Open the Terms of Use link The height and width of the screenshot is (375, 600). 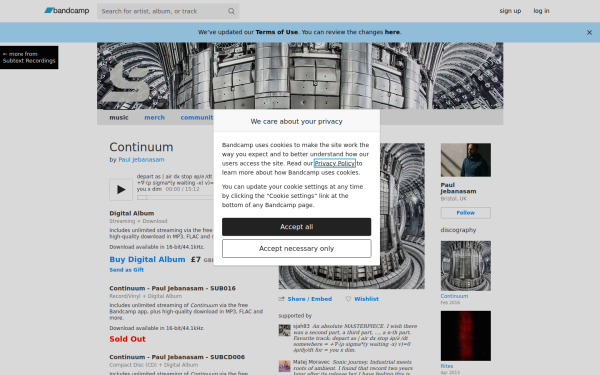pyautogui.click(x=276, y=32)
